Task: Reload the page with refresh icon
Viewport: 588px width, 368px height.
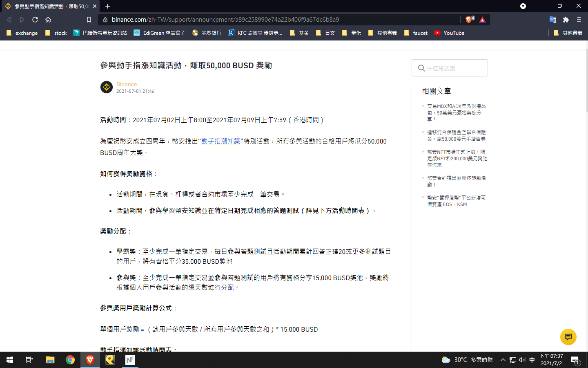Action: [x=35, y=20]
